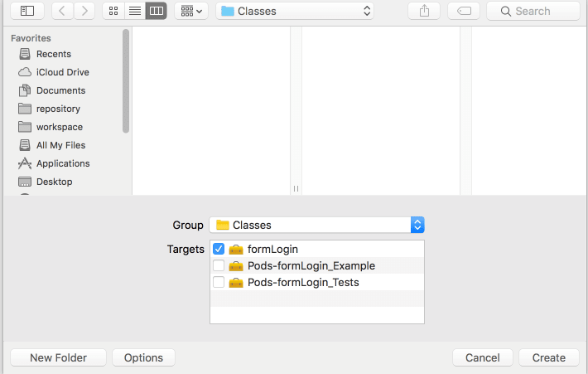Check the Pods-formLogin_Example target checkbox
The image size is (588, 374).
(219, 265)
